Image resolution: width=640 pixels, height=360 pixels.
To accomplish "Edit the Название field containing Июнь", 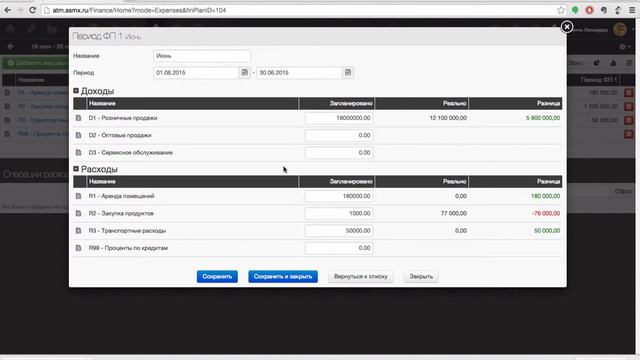I will click(x=202, y=56).
